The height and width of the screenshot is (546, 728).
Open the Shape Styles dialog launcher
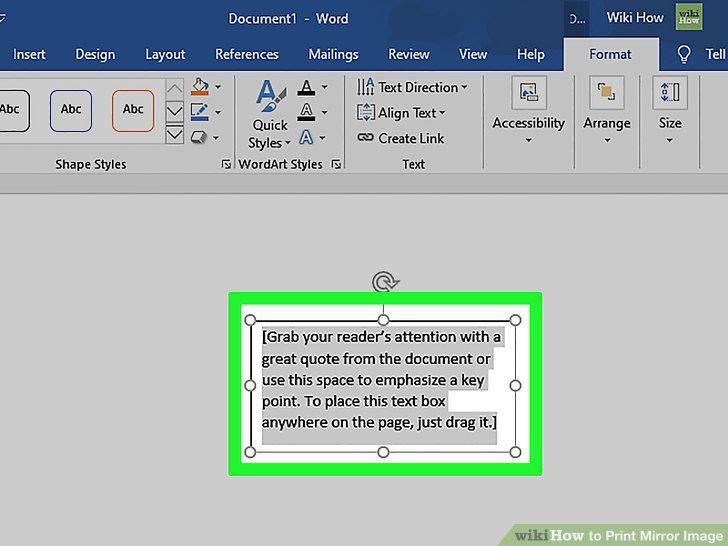click(226, 164)
